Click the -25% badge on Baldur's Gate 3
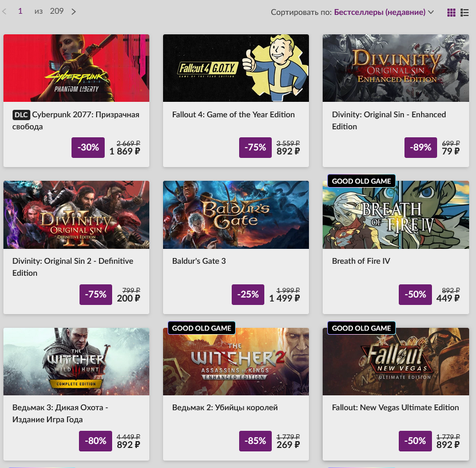The height and width of the screenshot is (468, 476). point(248,295)
